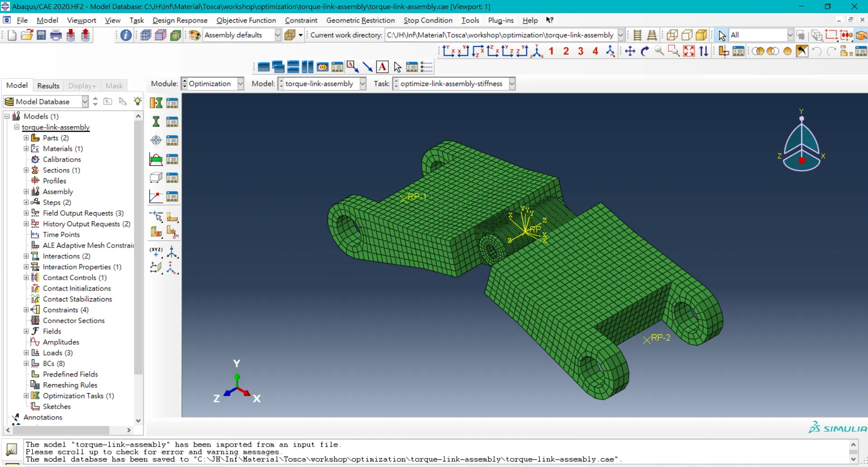
Task: Create constraint tool icon
Action: click(156, 159)
